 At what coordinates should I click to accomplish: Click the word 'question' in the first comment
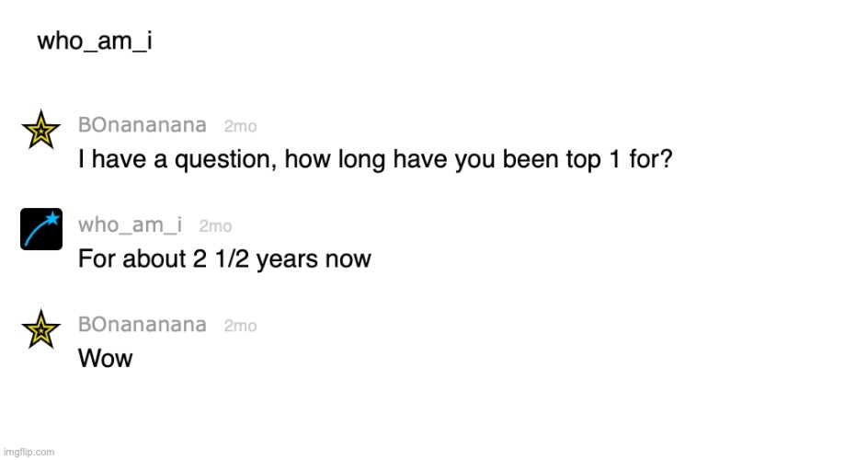coord(225,160)
